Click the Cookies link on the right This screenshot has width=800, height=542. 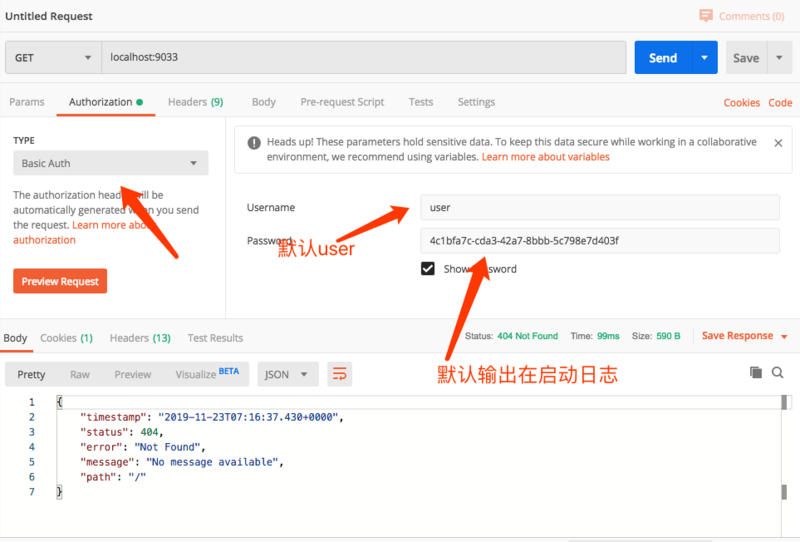pyautogui.click(x=741, y=103)
